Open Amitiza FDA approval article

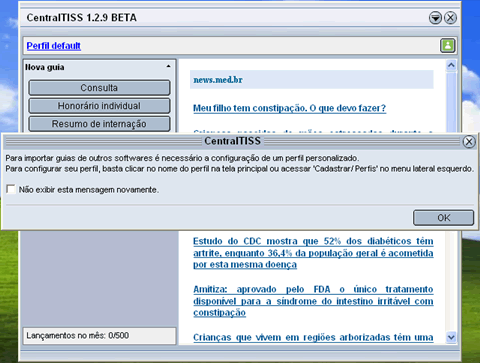pyautogui.click(x=313, y=301)
